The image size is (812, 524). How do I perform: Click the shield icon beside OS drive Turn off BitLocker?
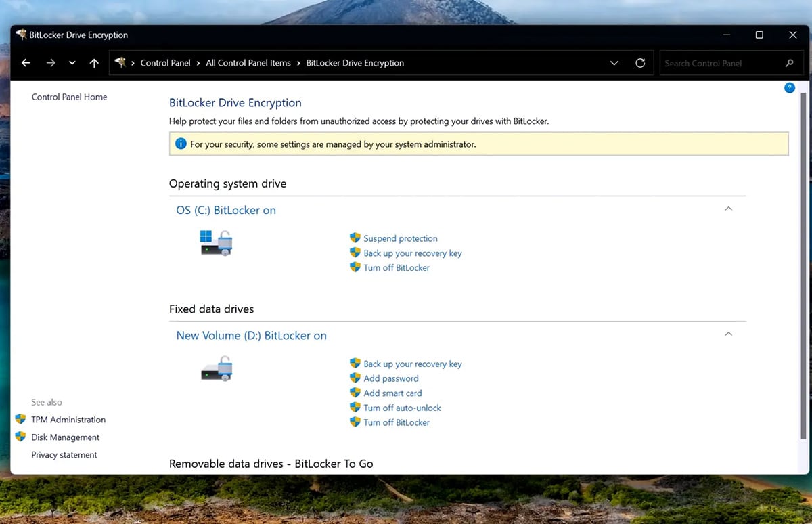(x=355, y=267)
